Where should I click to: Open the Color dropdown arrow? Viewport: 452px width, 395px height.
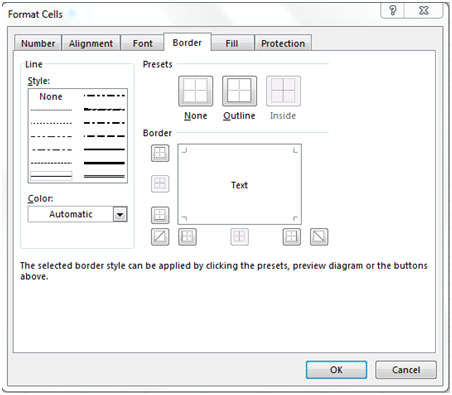[x=120, y=214]
